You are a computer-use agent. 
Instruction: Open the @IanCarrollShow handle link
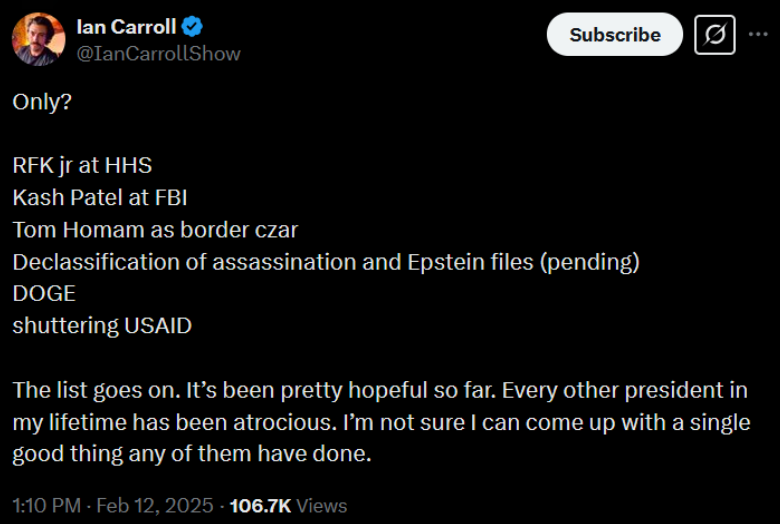(x=158, y=53)
